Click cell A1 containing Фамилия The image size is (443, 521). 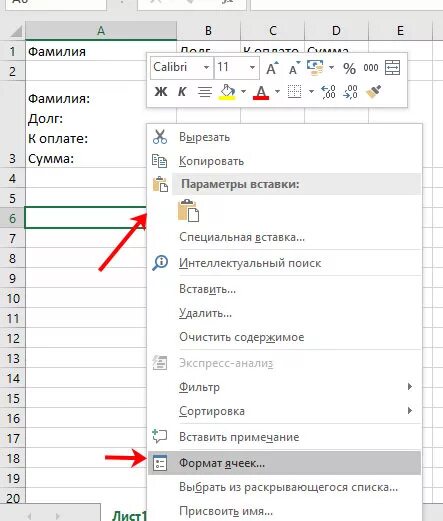(x=101, y=51)
